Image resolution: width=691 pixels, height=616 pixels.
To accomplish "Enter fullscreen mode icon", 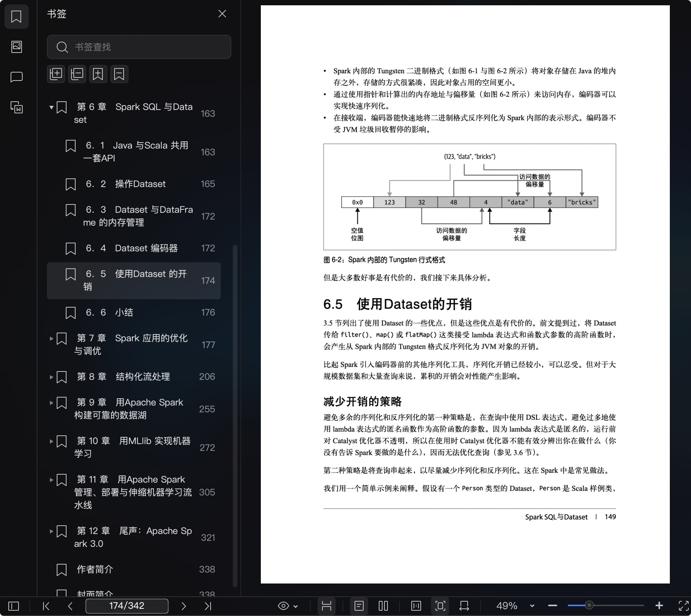I will pos(683,606).
